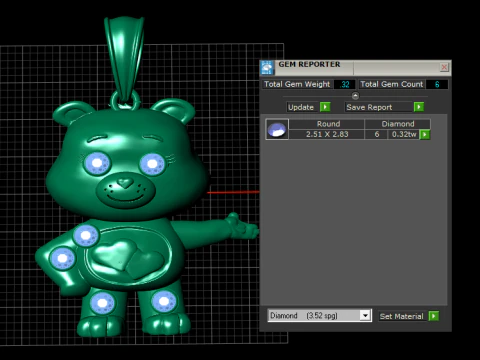Click the Round shape header cell

(x=327, y=124)
